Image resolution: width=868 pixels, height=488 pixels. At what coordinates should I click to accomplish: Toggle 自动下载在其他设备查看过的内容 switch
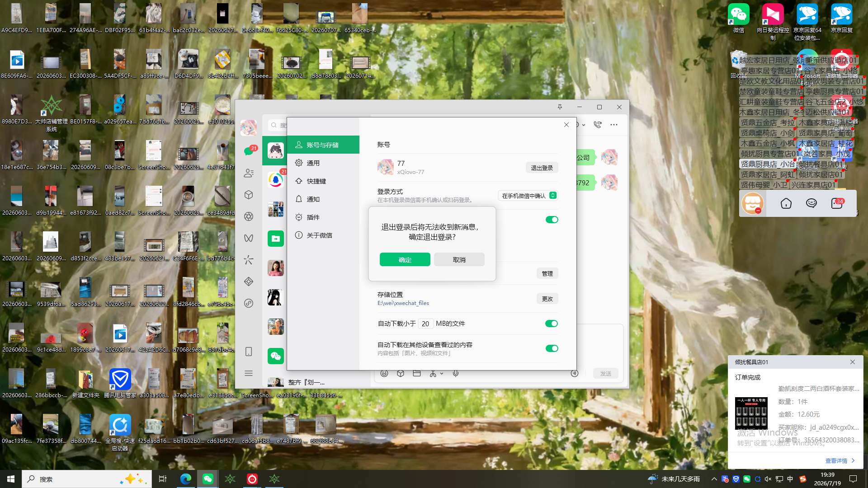552,348
